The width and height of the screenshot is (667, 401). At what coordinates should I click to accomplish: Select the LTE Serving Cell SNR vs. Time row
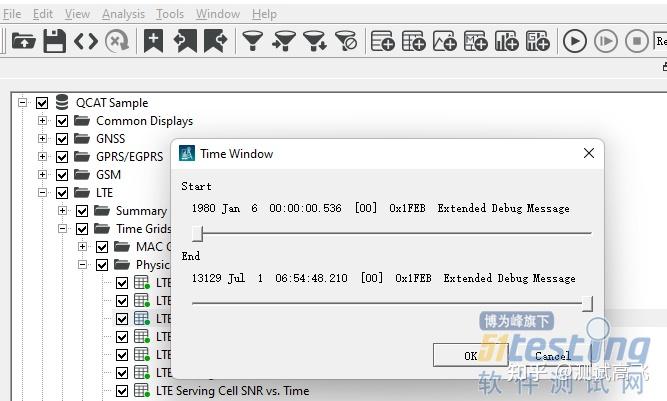coord(232,391)
